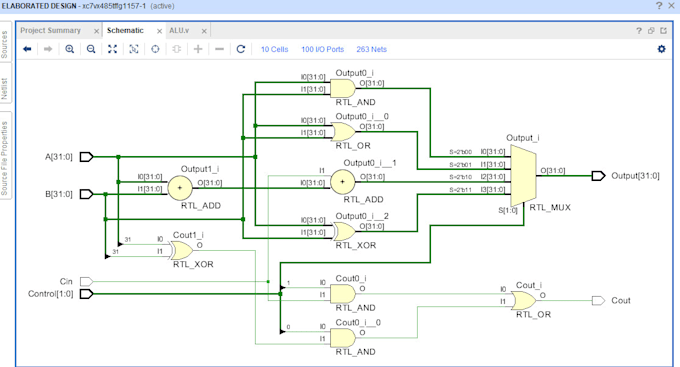This screenshot has width=680, height=367.
Task: Select the Output1_i RTL_ADD adder
Action: 180,188
